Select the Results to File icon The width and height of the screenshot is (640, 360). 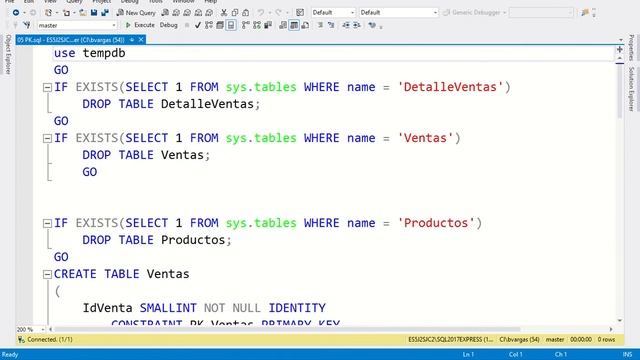pyautogui.click(x=305, y=25)
